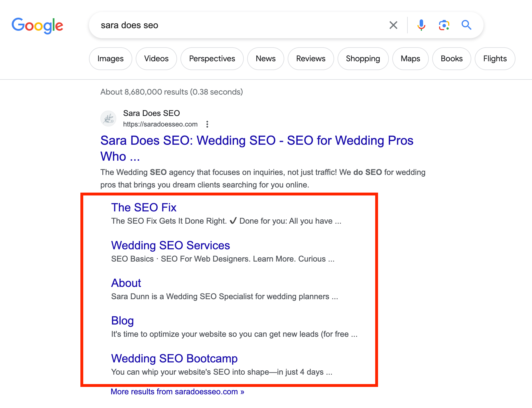
Task: Click the magnifying glass search button
Action: (x=466, y=25)
